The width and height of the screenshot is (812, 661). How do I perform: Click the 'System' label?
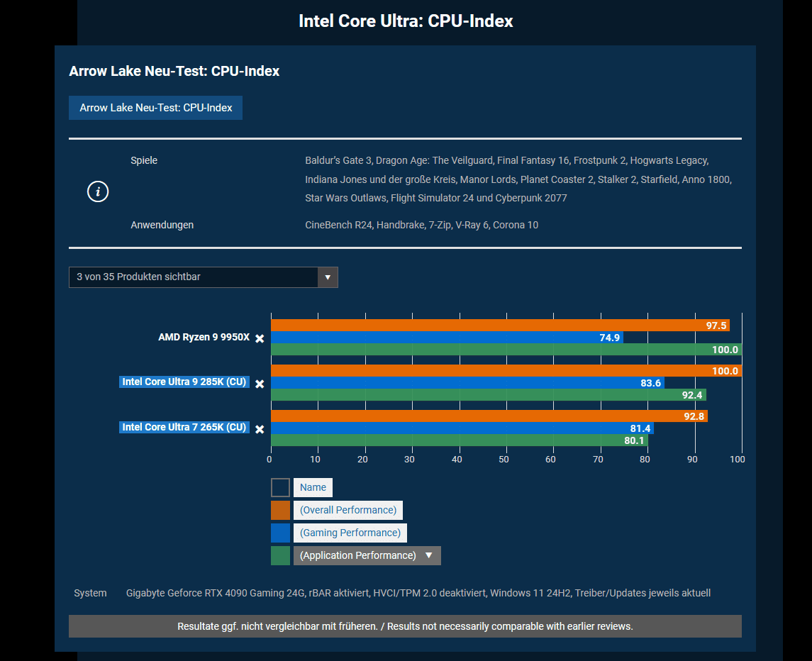point(90,593)
